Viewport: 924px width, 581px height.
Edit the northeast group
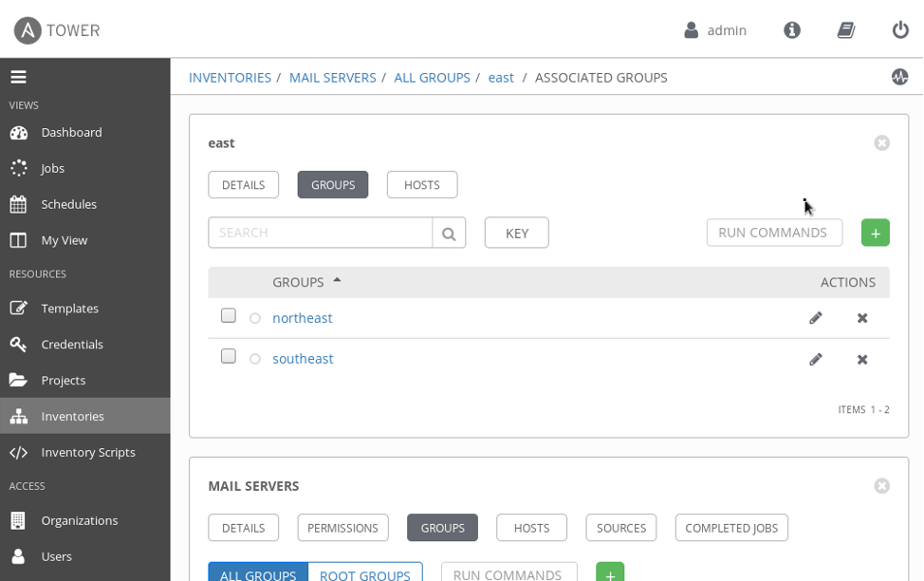coord(816,318)
